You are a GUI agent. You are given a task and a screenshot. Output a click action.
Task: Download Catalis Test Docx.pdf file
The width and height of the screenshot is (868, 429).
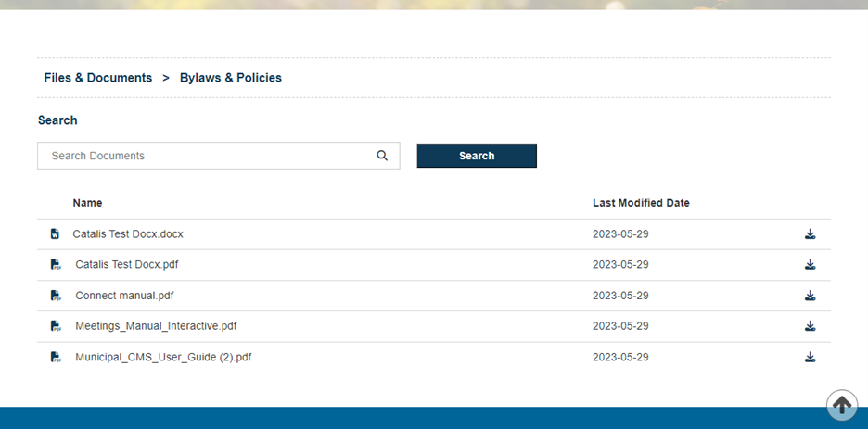pyautogui.click(x=810, y=265)
